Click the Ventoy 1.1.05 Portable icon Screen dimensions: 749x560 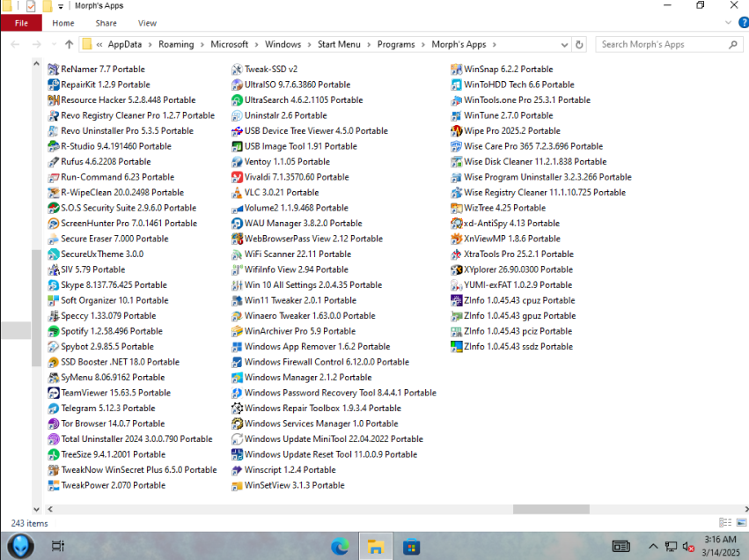[x=237, y=162]
